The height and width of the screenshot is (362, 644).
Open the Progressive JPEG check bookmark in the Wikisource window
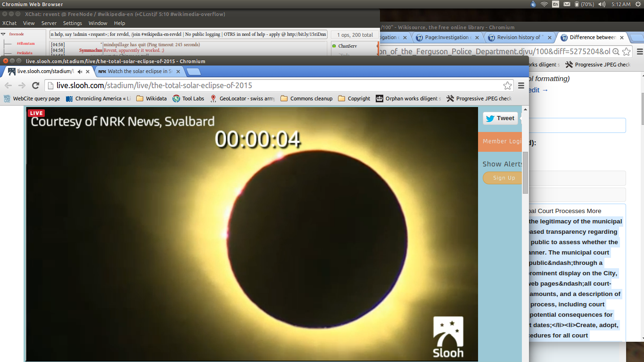pyautogui.click(x=598, y=65)
